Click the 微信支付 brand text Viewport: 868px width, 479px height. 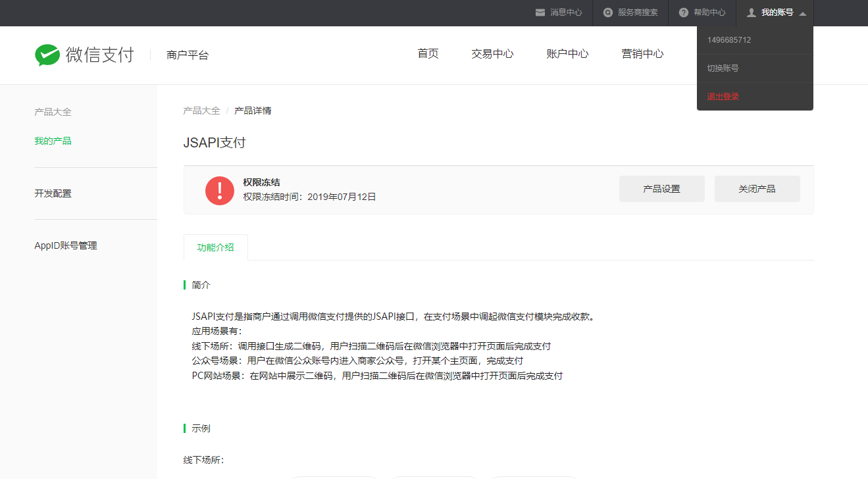tap(100, 55)
